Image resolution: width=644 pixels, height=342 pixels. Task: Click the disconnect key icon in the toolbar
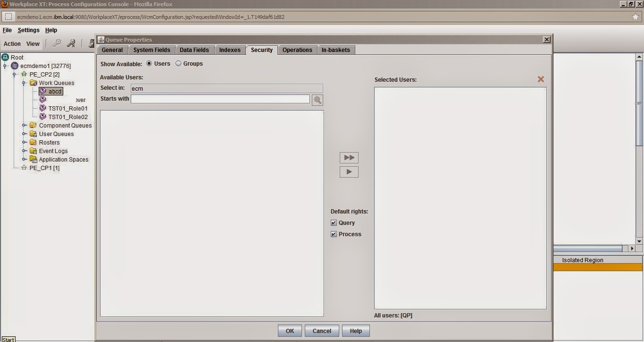tap(71, 43)
